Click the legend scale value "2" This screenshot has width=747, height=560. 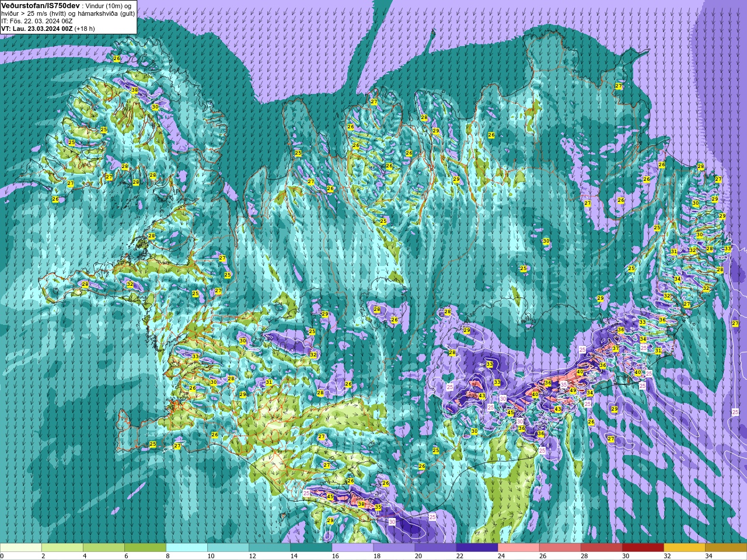click(x=43, y=556)
